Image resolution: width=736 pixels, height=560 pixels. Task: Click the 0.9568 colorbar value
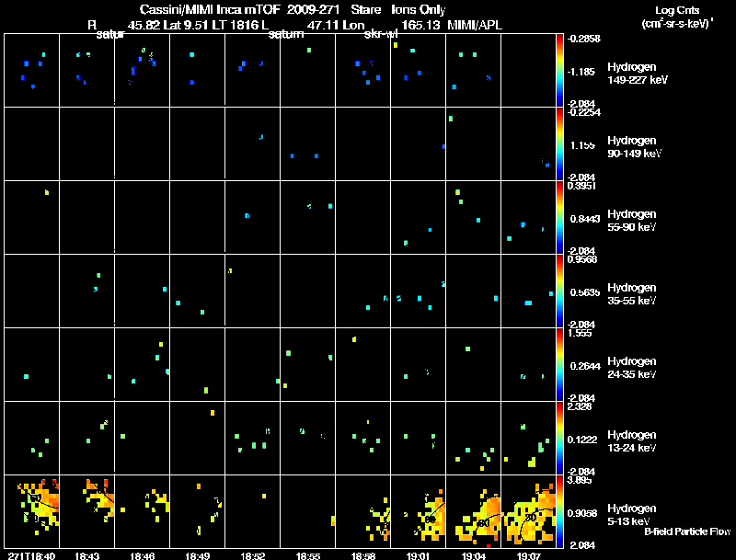(582, 259)
